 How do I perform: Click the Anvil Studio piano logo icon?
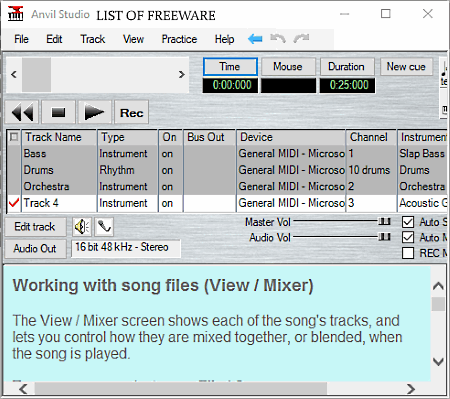click(x=15, y=14)
